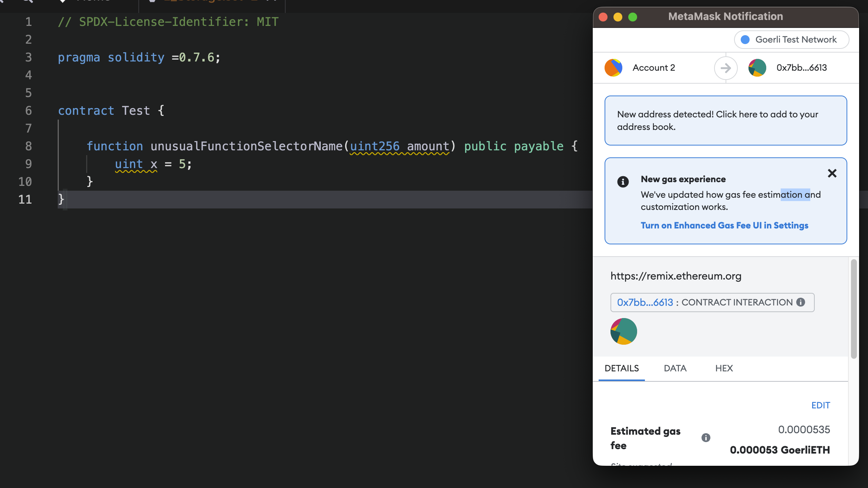Click the arrow icon between the accounts

pos(726,68)
